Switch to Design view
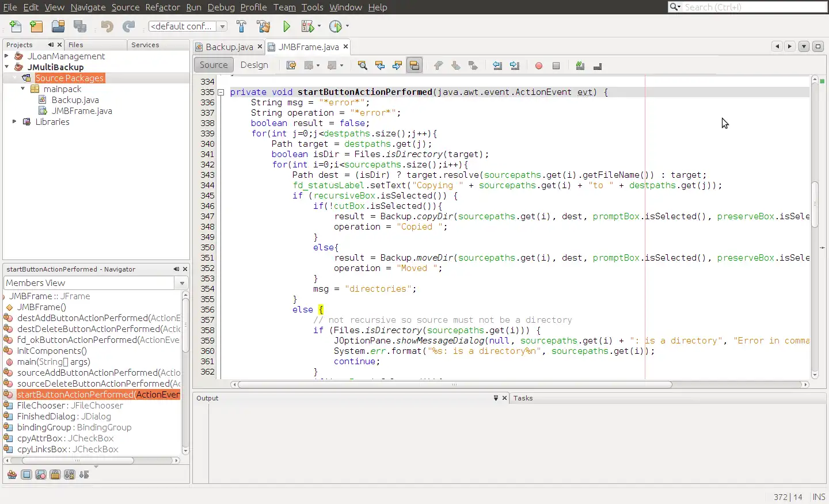The height and width of the screenshot is (504, 829). 254,65
